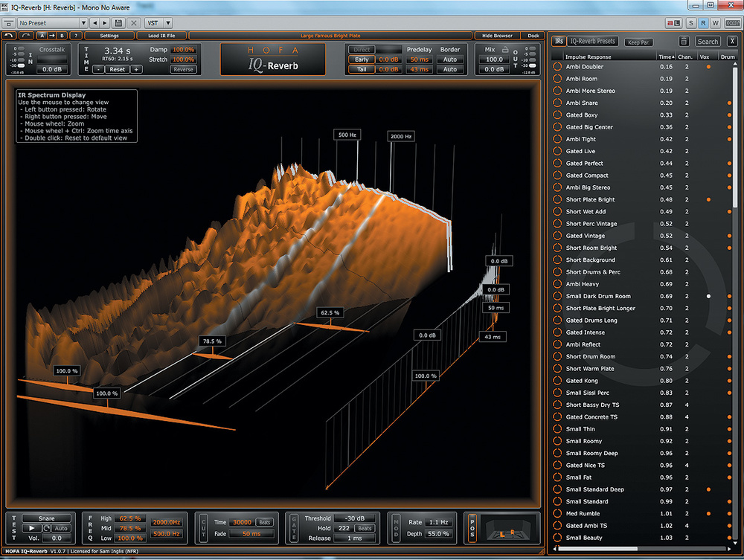744x560 pixels.
Task: Toggle the Auto button in Test section
Action: click(61, 528)
